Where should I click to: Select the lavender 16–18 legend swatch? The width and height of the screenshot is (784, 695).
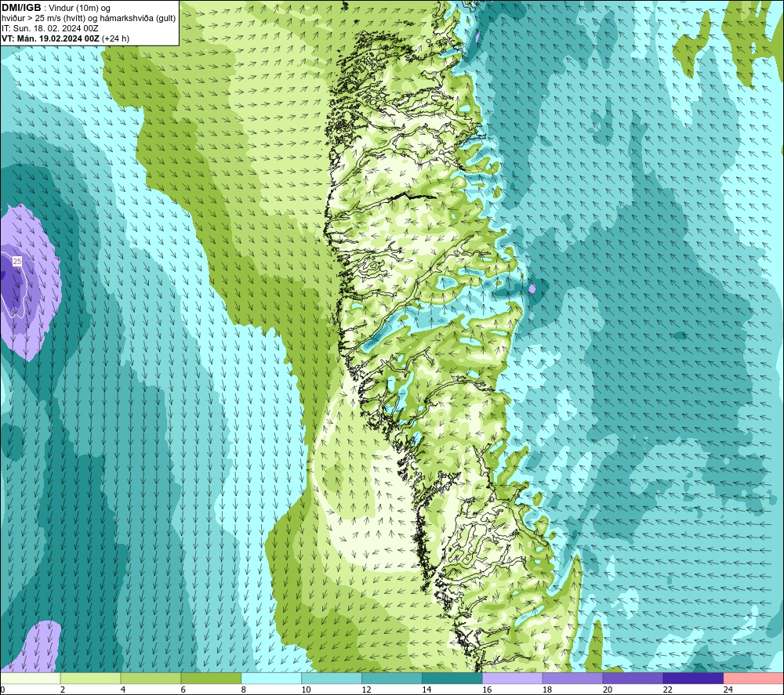pos(512,678)
